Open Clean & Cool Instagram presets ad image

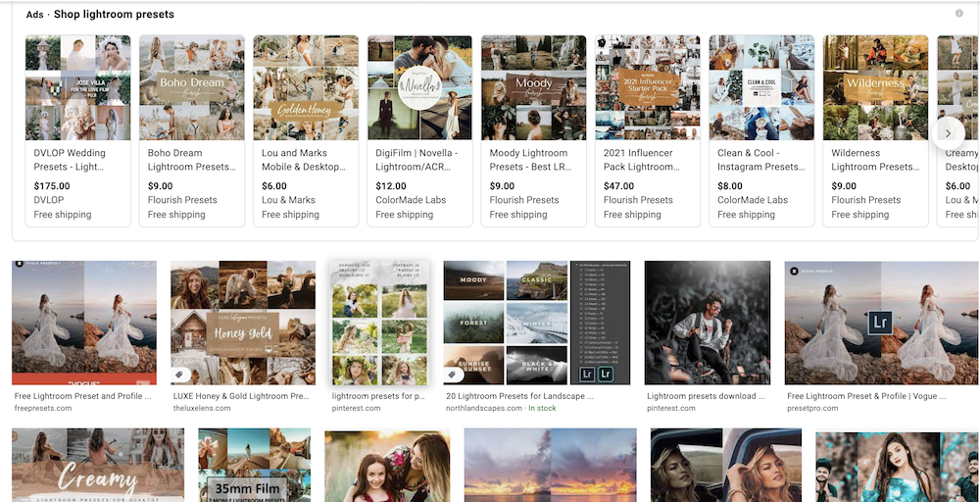[x=761, y=87]
